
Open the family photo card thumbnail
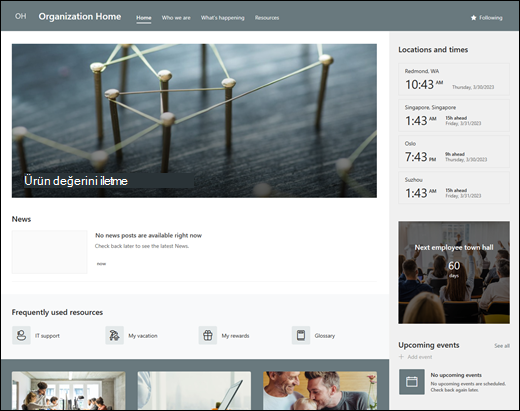(x=320, y=391)
